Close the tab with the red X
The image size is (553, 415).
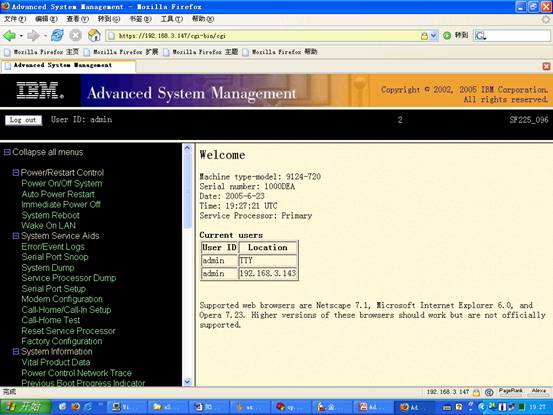pyautogui.click(x=546, y=66)
